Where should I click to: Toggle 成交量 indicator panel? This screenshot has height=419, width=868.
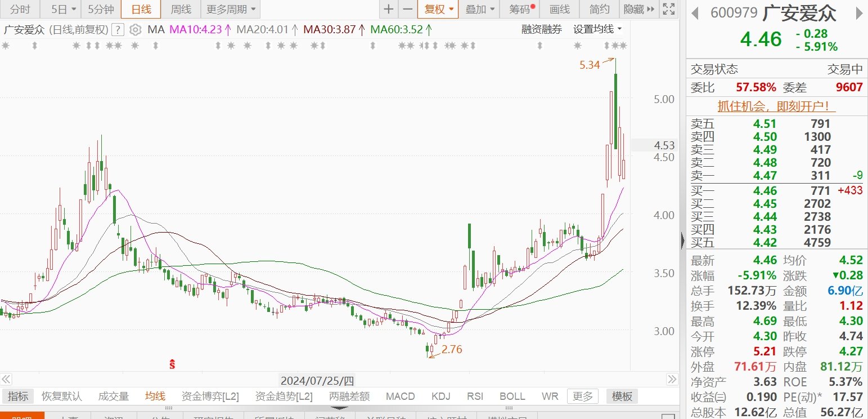tap(114, 396)
